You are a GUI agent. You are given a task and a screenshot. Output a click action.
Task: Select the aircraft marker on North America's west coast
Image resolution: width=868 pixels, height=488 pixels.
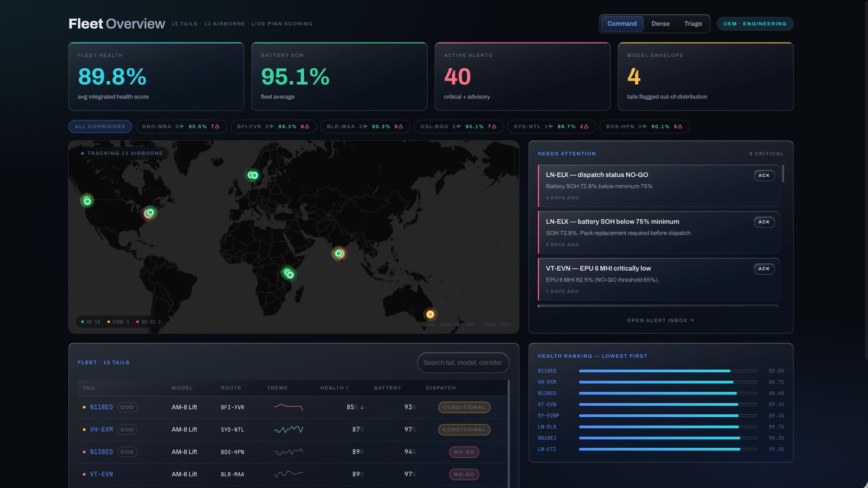[87, 201]
